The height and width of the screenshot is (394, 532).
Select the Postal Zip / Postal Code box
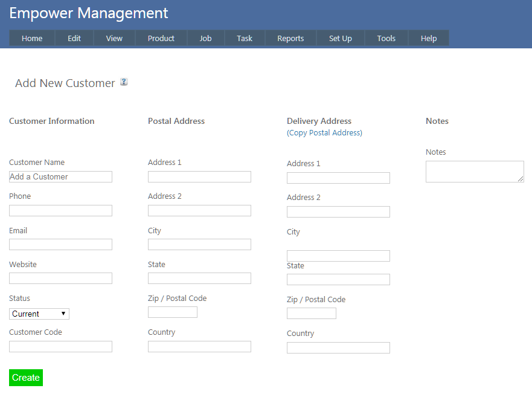173,312
